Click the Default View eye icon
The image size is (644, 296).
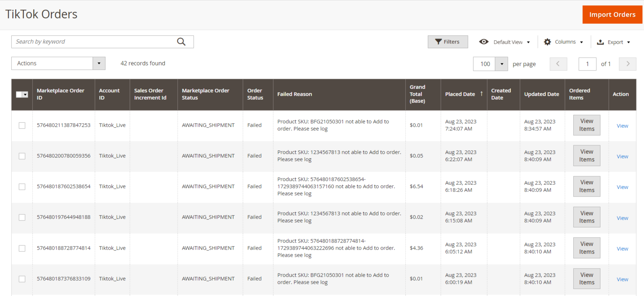click(484, 42)
